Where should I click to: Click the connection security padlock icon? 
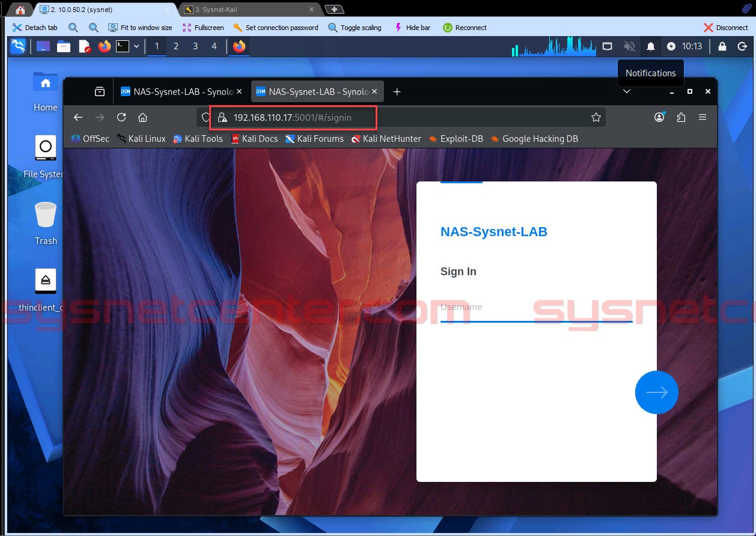pos(222,118)
